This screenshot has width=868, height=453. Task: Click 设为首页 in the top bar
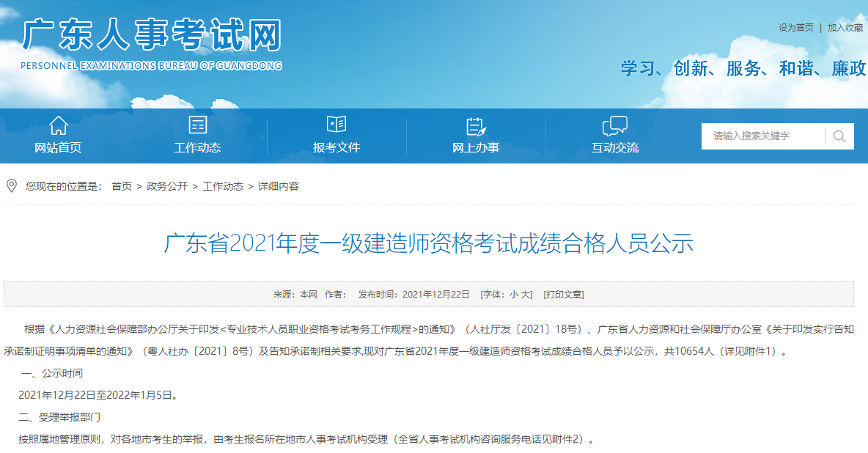click(796, 26)
